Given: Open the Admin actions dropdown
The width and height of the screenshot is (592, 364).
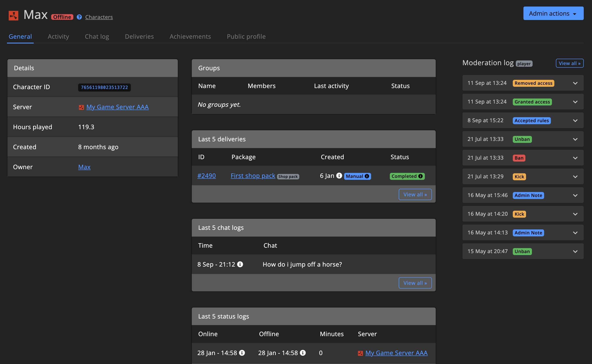Looking at the screenshot, I should point(553,13).
